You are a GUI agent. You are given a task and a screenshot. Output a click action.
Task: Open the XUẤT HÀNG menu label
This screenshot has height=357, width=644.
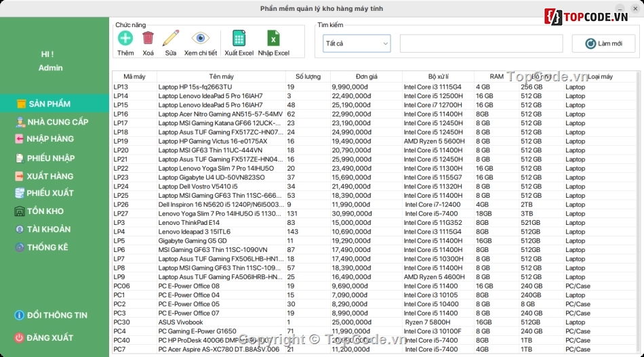tap(50, 176)
